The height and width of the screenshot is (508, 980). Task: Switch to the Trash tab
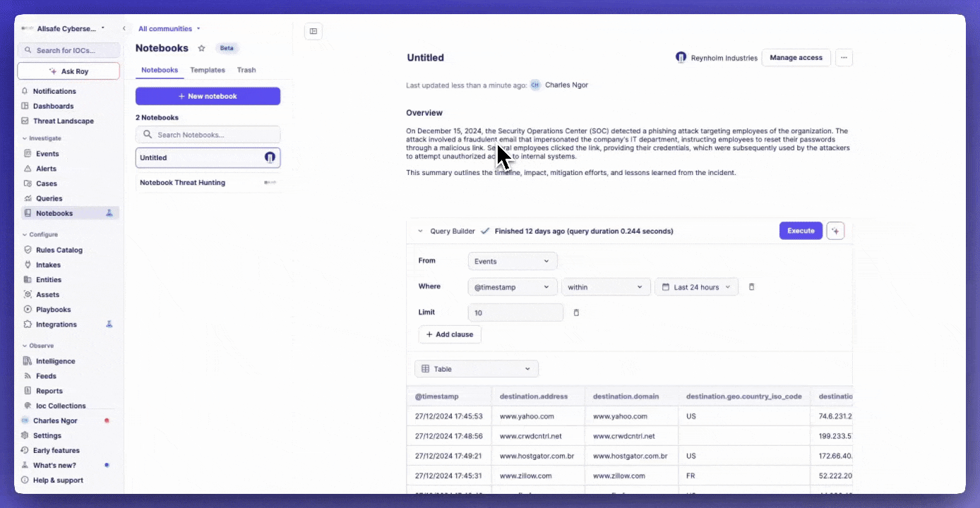pos(246,70)
